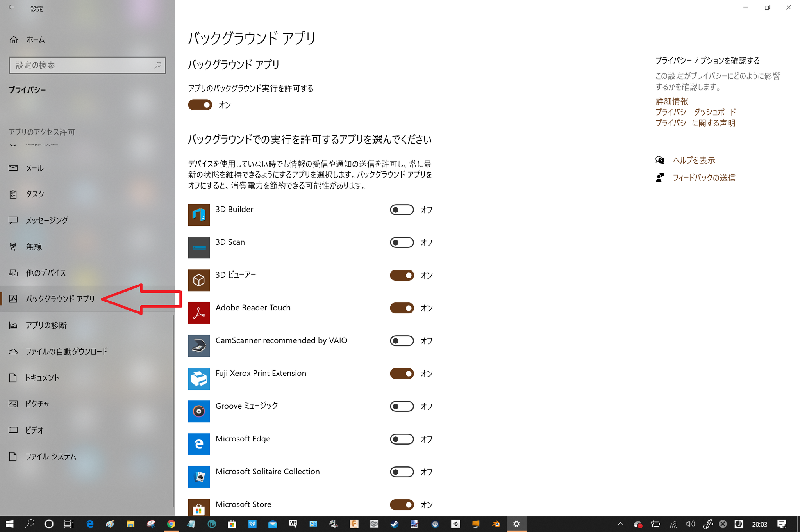Enable background running for 3D Scan
This screenshot has width=800, height=532.
coord(401,242)
